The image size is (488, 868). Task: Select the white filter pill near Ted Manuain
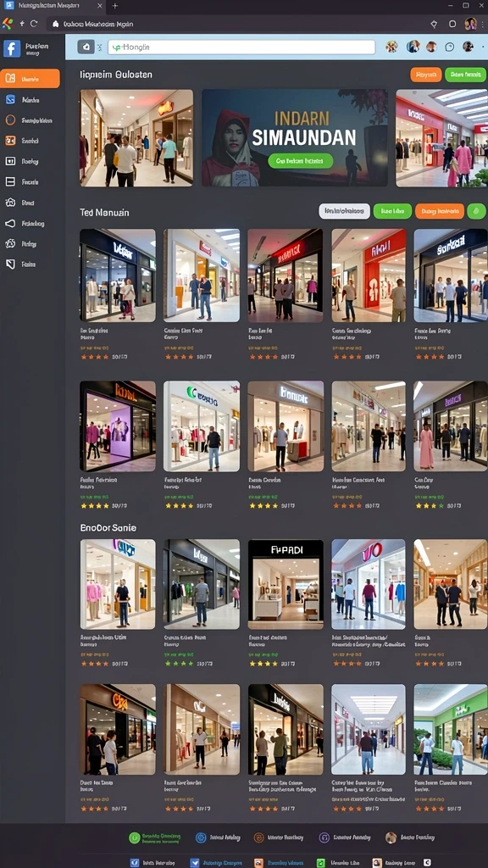[x=344, y=211]
